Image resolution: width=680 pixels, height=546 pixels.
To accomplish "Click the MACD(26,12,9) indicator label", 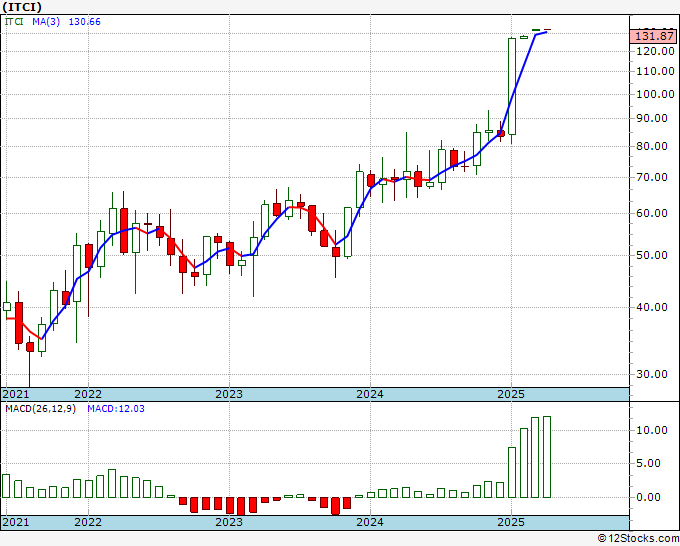I will [x=40, y=409].
